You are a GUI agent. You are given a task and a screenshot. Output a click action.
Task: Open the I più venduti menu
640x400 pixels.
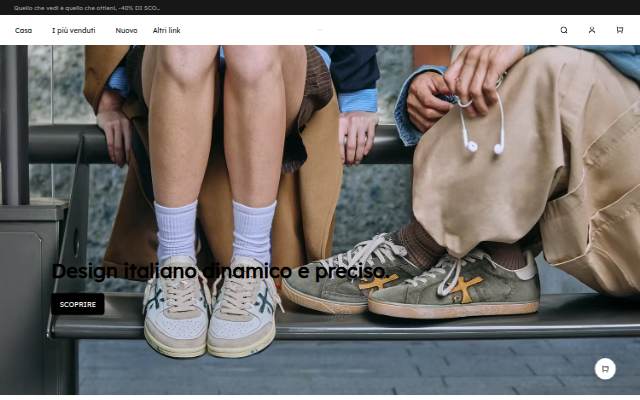click(x=73, y=31)
